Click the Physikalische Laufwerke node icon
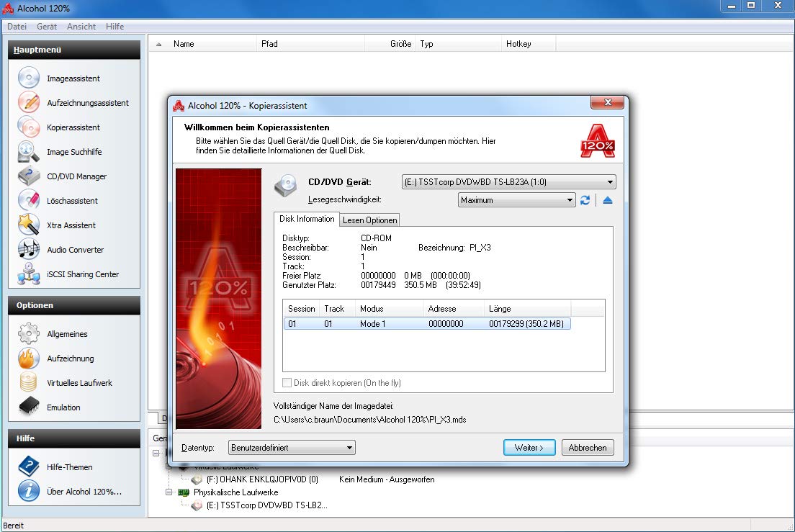The image size is (795, 532). (184, 492)
